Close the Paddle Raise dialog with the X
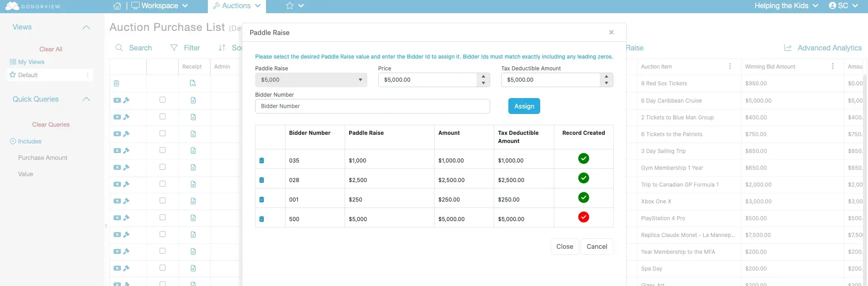The height and width of the screenshot is (286, 868). (611, 32)
